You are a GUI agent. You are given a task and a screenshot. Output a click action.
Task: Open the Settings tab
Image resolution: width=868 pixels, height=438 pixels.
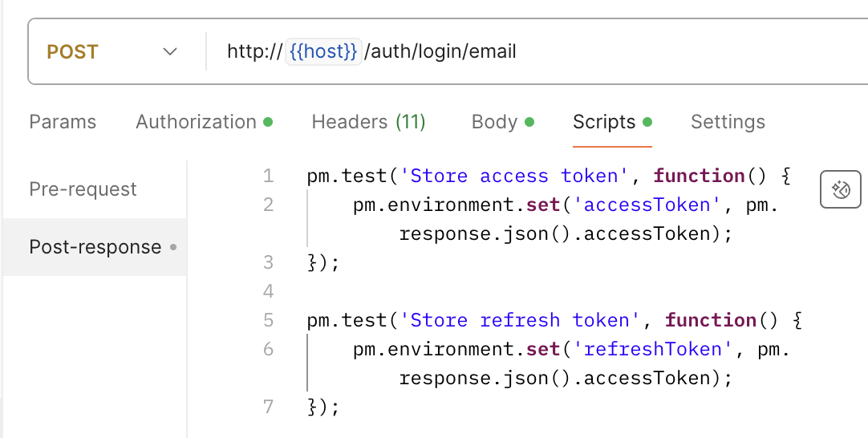[728, 122]
